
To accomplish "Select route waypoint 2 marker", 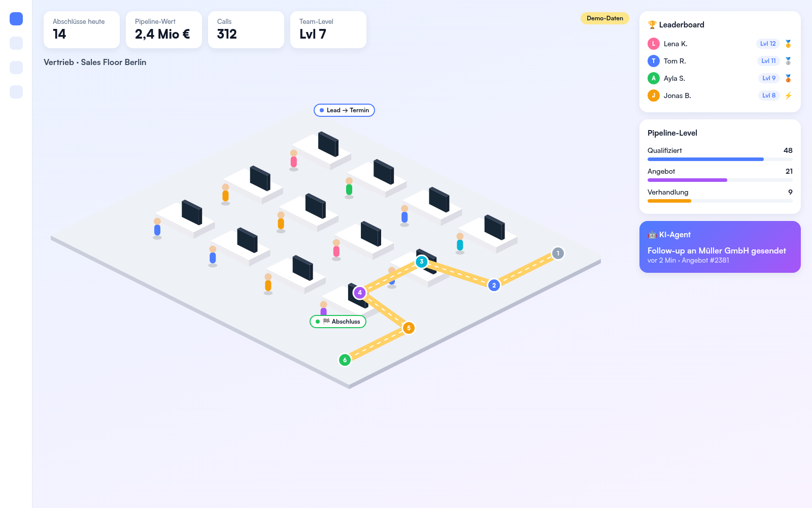I will 494,285.
